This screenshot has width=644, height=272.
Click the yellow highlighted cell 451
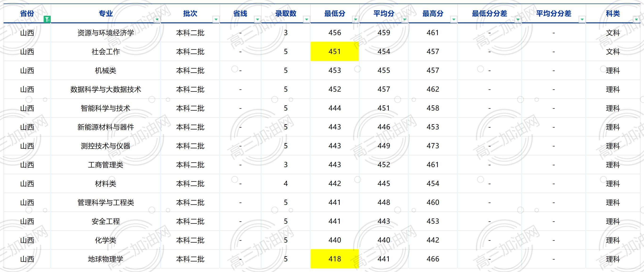[x=335, y=51]
